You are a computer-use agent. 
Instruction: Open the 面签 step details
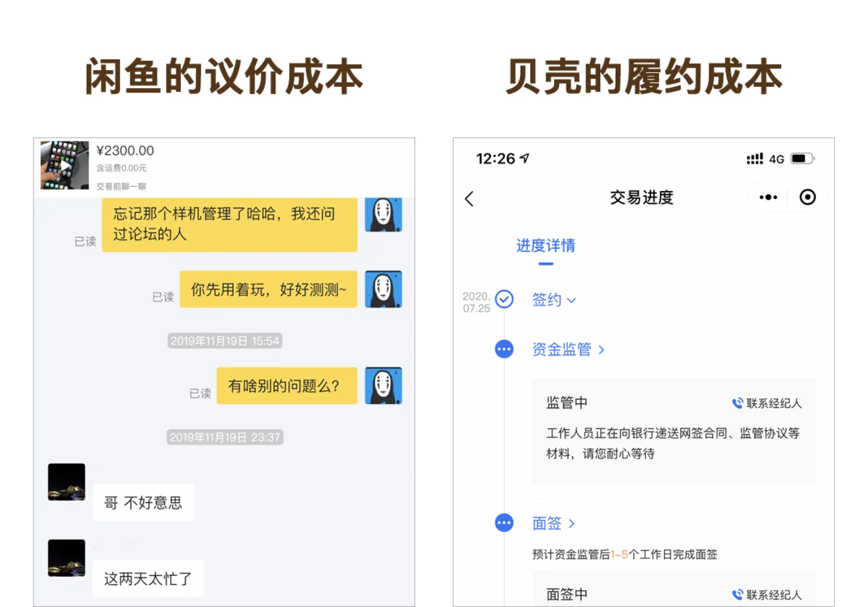click(554, 523)
